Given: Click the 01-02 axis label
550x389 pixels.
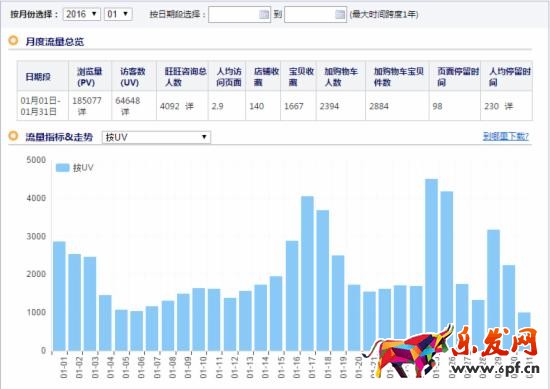Looking at the screenshot, I should 79,367.
